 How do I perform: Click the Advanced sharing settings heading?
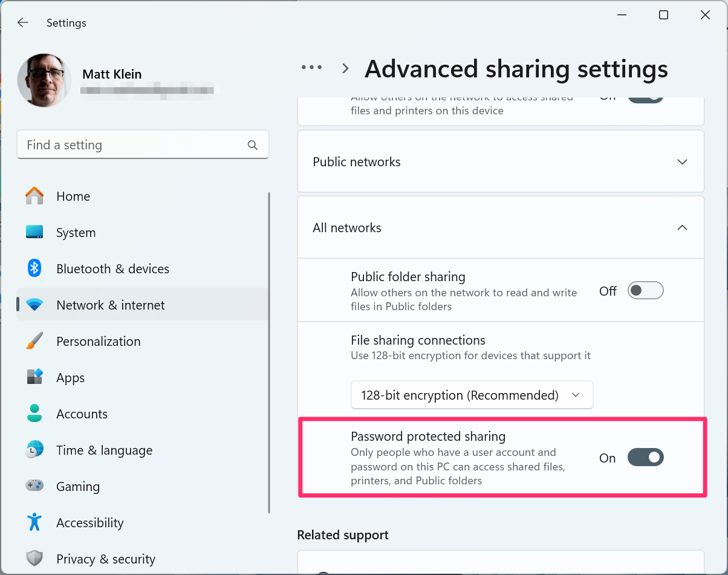516,69
